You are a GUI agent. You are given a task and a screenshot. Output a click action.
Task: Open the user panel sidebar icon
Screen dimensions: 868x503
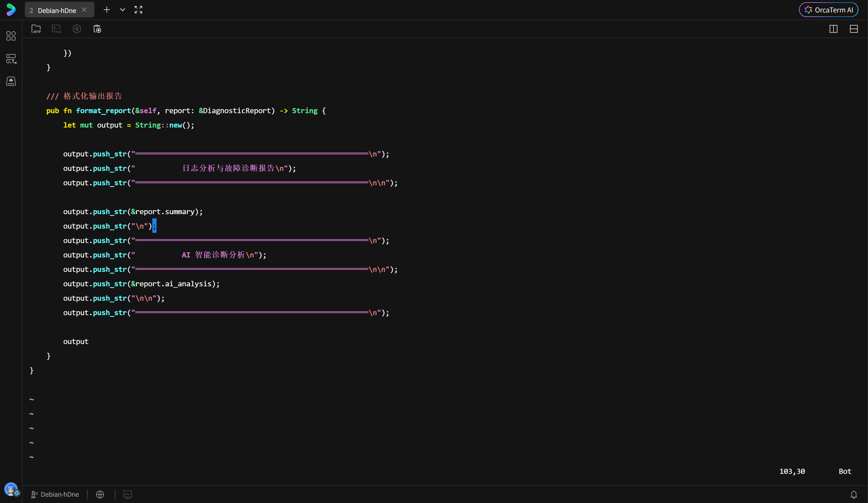click(x=11, y=81)
